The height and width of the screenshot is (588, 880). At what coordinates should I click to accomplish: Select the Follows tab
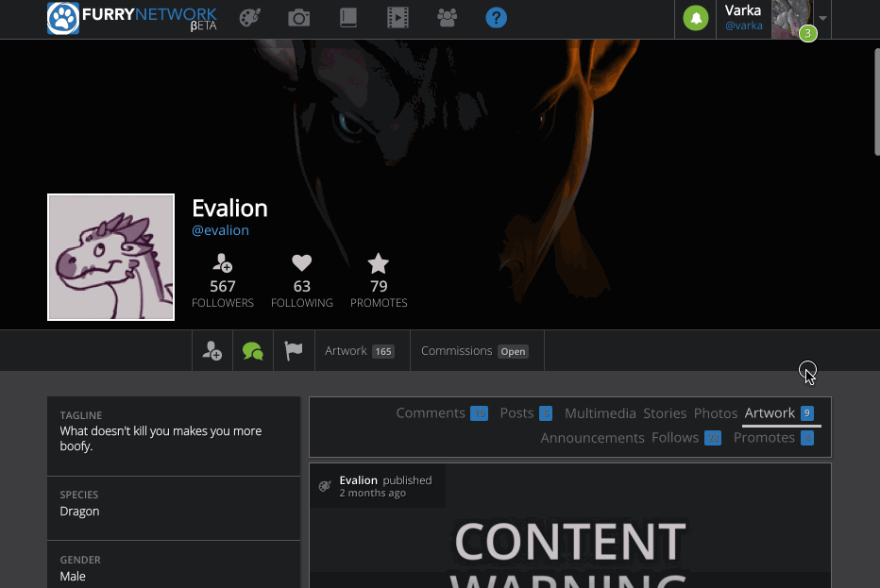point(675,438)
